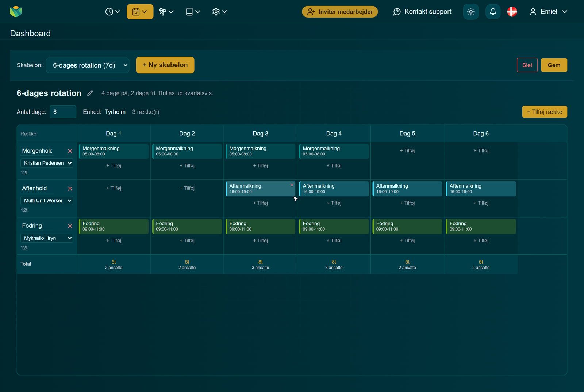The image size is (584, 392).
Task: Open Multi Unit Worker employee dropdown
Action: pyautogui.click(x=47, y=201)
